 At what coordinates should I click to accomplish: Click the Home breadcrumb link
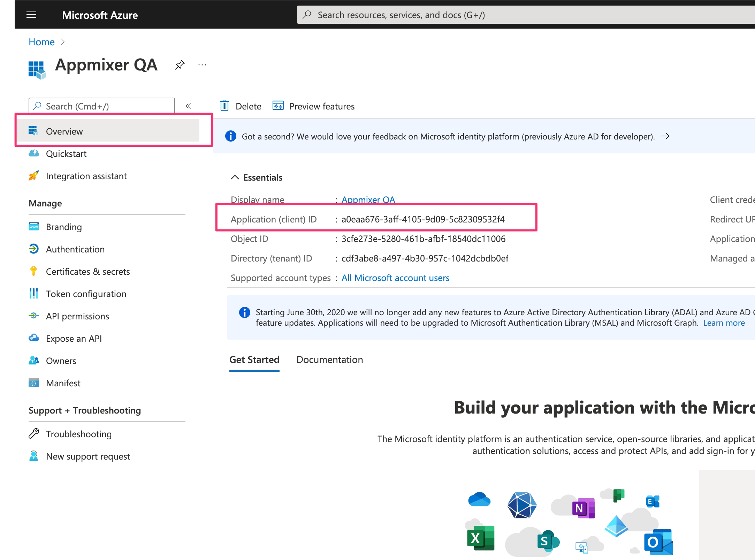point(41,42)
